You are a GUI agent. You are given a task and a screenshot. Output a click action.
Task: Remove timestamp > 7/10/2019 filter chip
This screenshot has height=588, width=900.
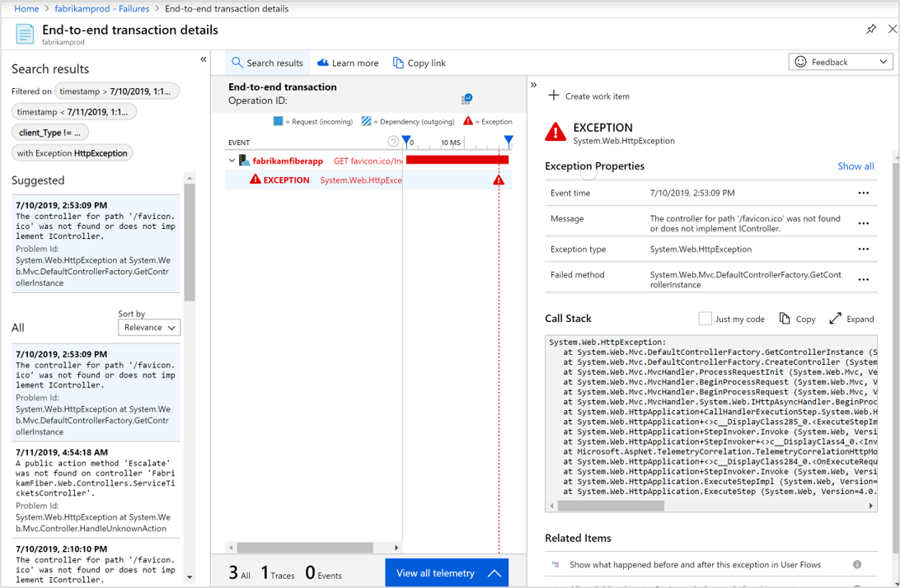[x=117, y=91]
